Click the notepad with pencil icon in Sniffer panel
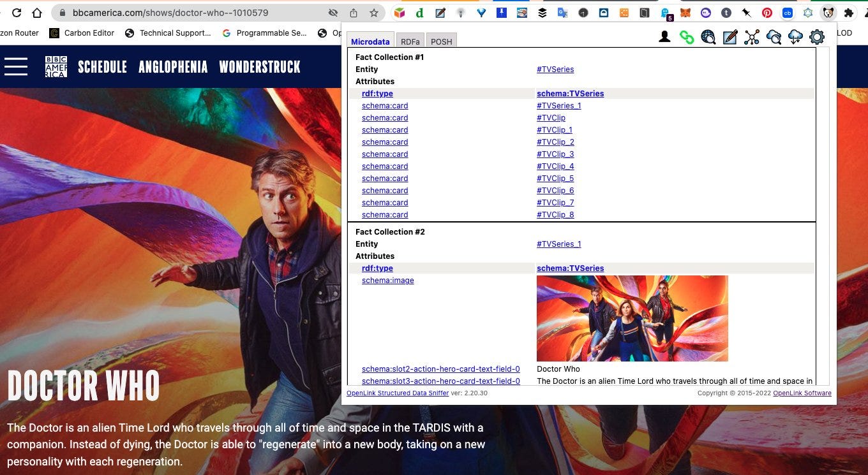This screenshot has width=868, height=475. pyautogui.click(x=730, y=37)
